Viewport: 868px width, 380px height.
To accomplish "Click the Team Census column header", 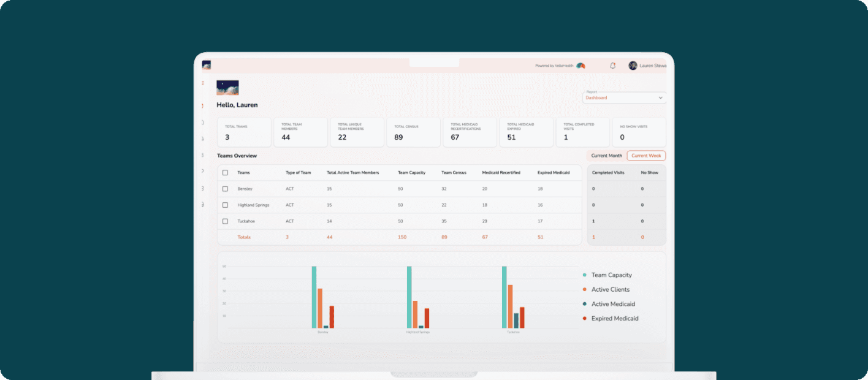I will click(454, 173).
